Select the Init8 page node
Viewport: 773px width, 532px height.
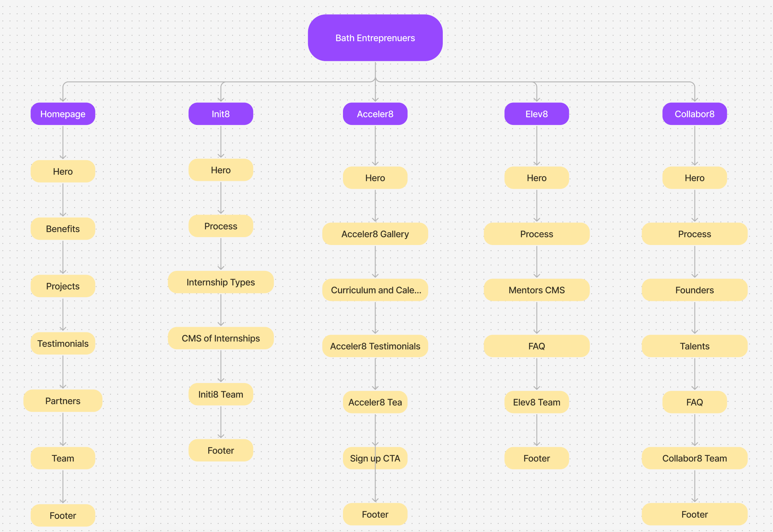tap(221, 114)
